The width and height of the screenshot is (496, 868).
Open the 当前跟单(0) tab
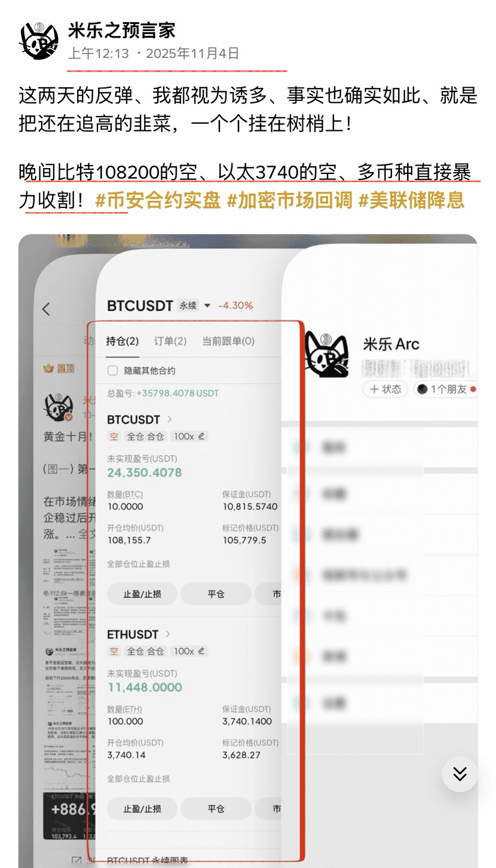point(228,341)
